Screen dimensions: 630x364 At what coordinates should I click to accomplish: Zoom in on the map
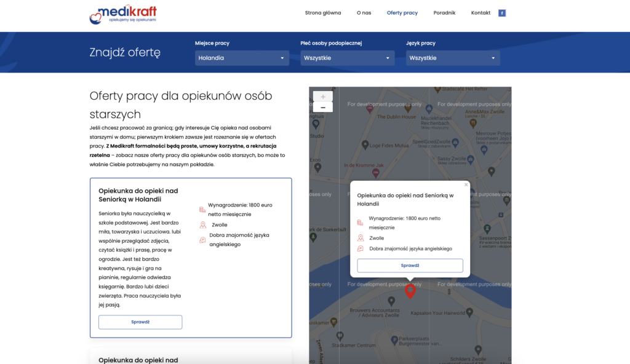coord(323,97)
